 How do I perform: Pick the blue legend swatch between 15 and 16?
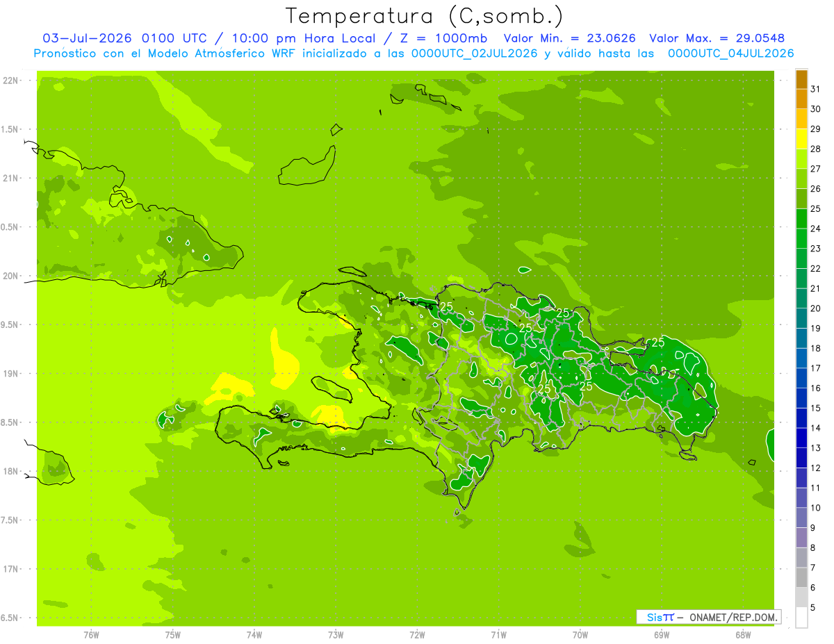[801, 398]
